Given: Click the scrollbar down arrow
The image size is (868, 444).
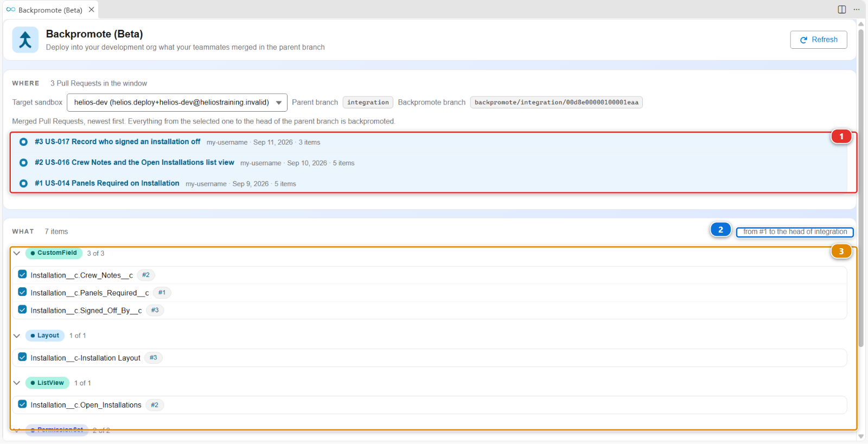Looking at the screenshot, I should pyautogui.click(x=861, y=436).
